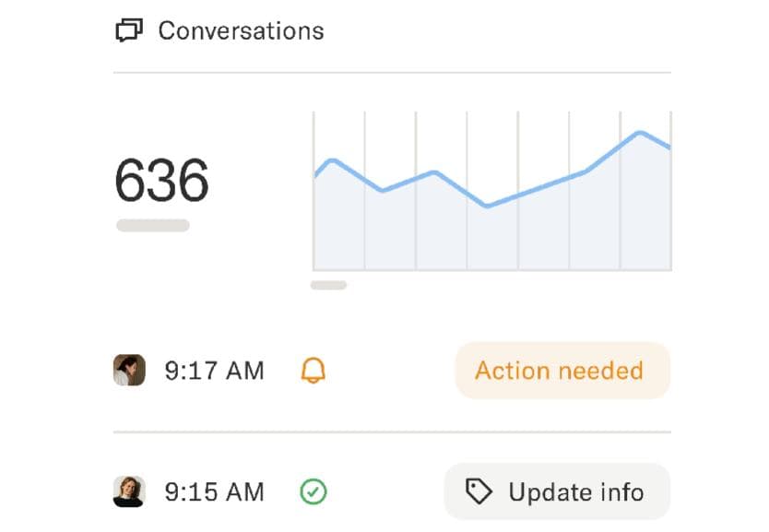
Task: Click the small gray label below the chart
Action: 328,285
